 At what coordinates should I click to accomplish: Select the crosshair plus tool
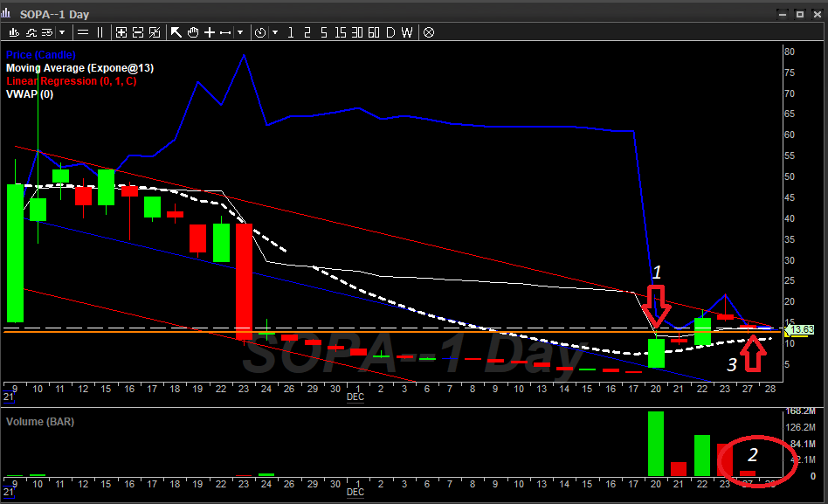tap(210, 32)
